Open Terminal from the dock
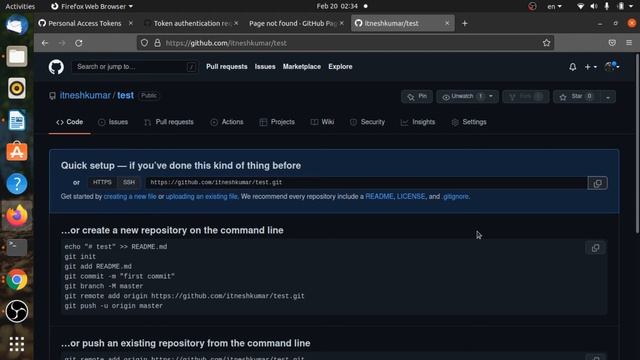 click(17, 247)
